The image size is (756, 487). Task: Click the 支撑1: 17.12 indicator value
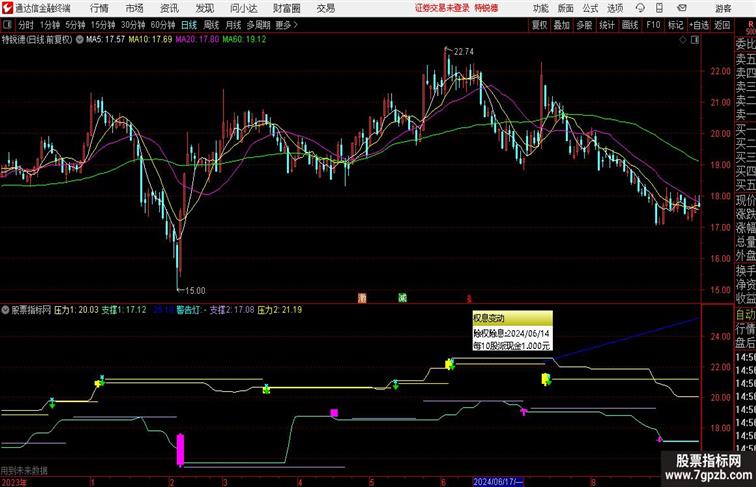point(123,310)
